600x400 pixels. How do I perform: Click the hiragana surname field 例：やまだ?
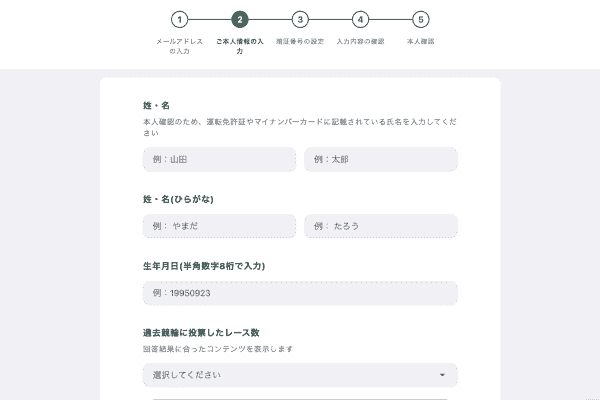tap(219, 226)
